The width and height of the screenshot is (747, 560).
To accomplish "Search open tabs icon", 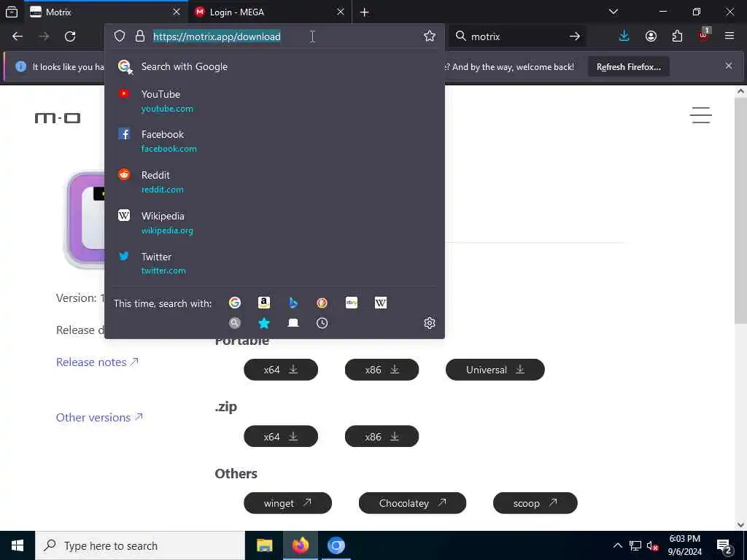I will pos(293,323).
